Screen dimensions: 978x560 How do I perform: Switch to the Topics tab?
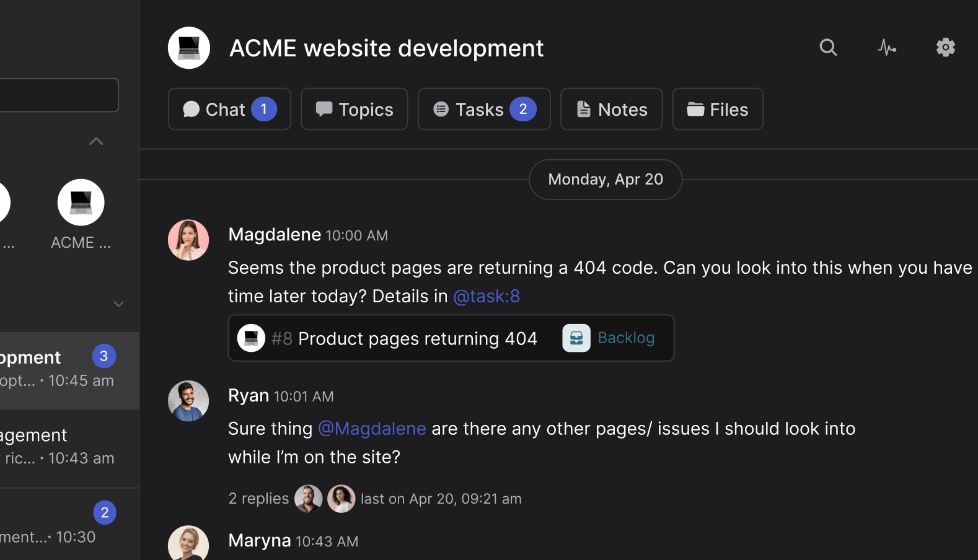[x=355, y=110]
